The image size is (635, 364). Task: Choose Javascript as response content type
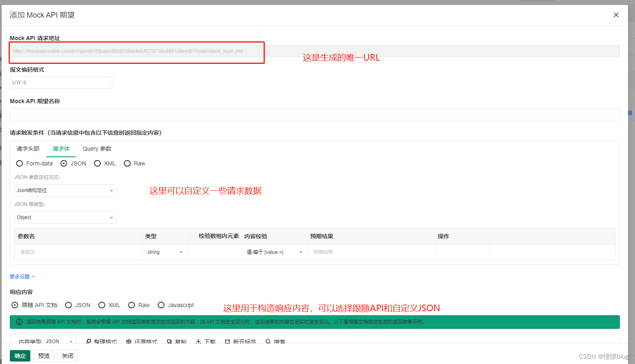click(161, 305)
